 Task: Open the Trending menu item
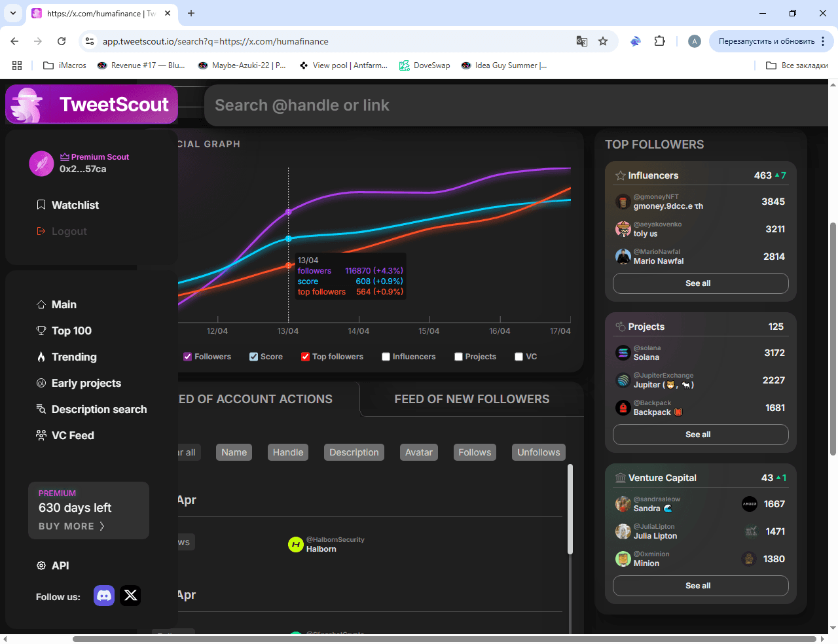[x=74, y=357]
